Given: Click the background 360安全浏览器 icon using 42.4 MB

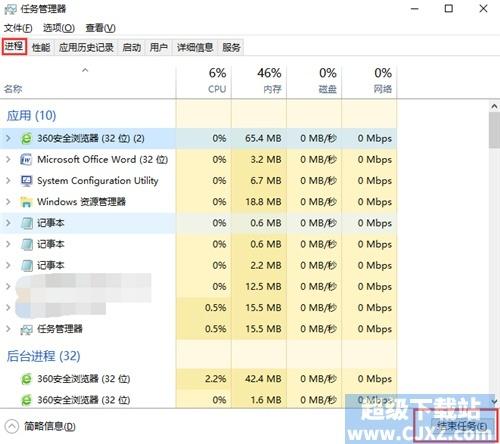Looking at the screenshot, I should tap(26, 379).
